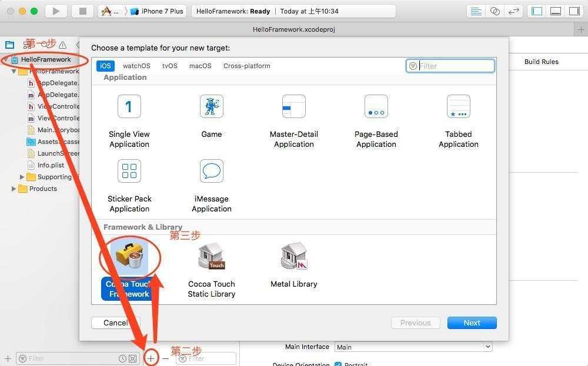This screenshot has width=588, height=366.
Task: Choose the Master-Detail Application template
Action: [294, 122]
